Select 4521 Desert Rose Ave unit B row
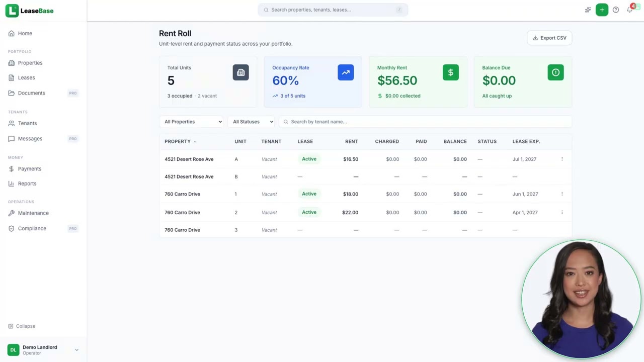The image size is (644, 362). coord(365,176)
